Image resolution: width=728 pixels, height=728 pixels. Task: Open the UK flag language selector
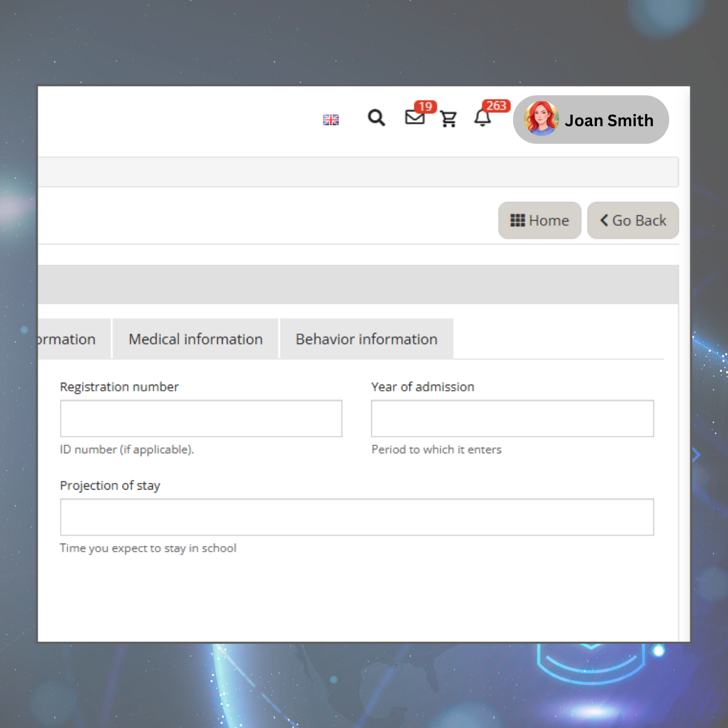[x=331, y=120]
